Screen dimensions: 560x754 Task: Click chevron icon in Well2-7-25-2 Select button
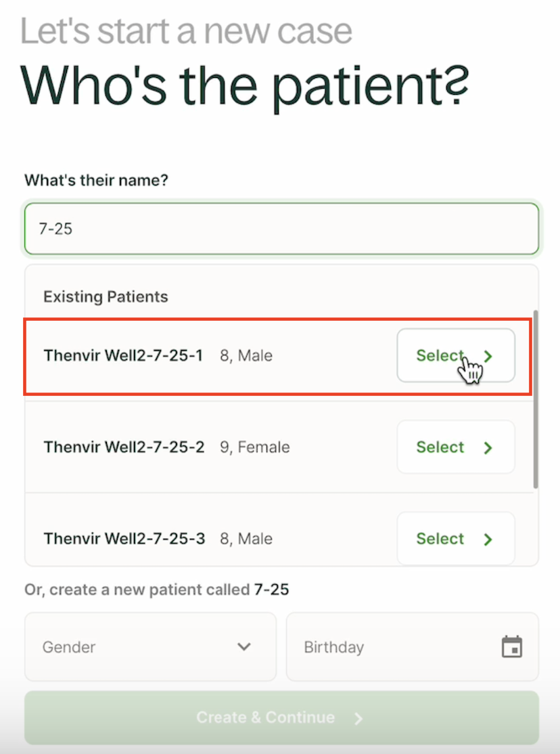pos(488,447)
